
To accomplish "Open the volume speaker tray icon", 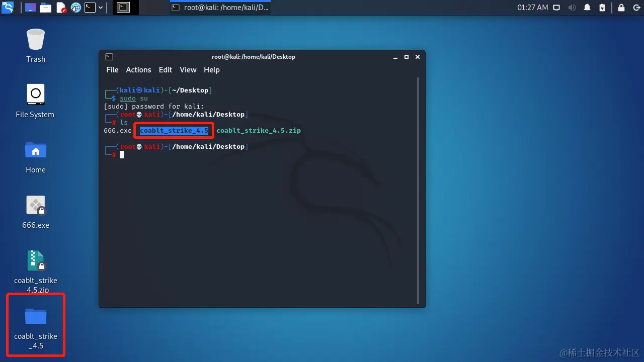I will click(572, 8).
